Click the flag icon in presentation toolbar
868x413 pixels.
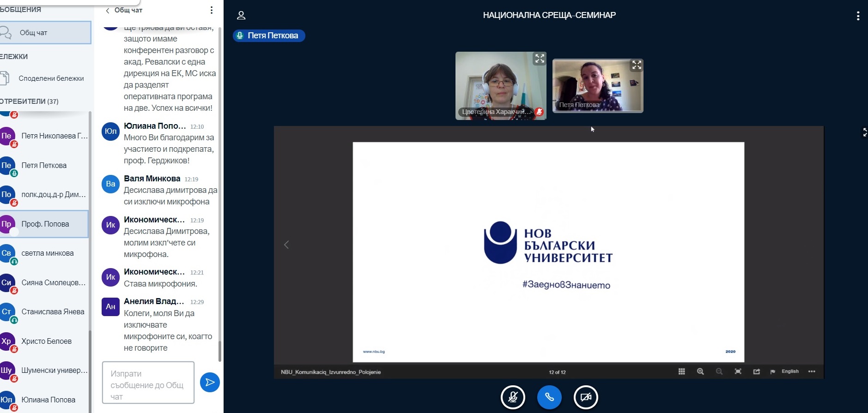point(773,371)
